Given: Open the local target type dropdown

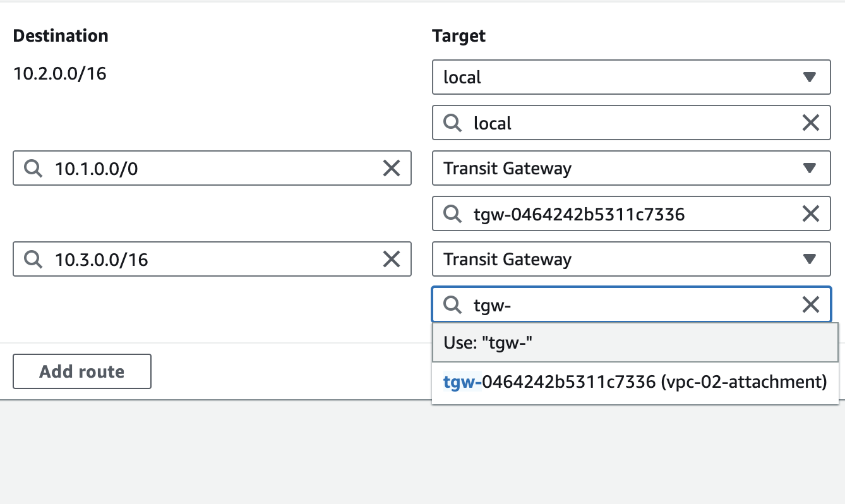Looking at the screenshot, I should [x=631, y=77].
